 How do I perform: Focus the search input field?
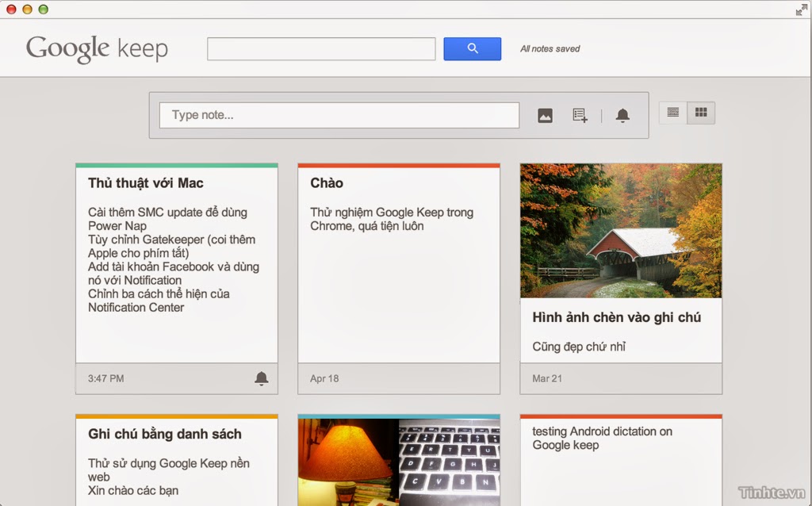pos(321,48)
